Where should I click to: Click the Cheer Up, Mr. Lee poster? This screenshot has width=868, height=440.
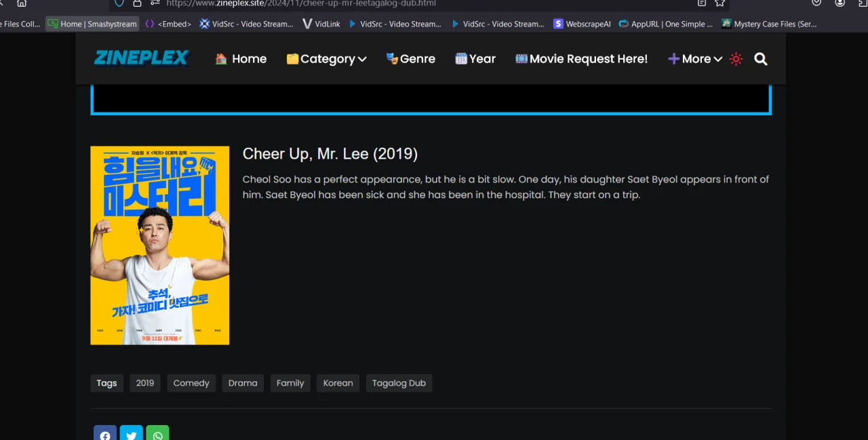160,245
